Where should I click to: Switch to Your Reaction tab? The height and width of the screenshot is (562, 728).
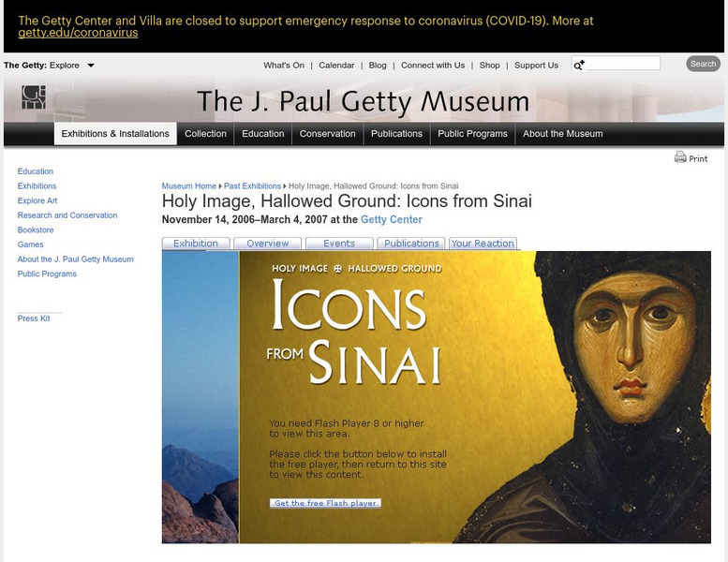(483, 244)
